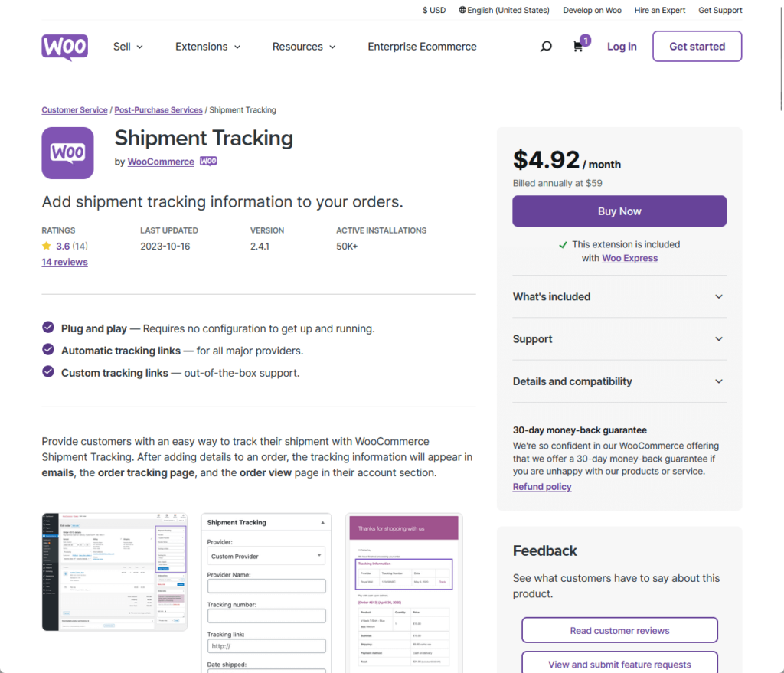
Task: Click checkmark beside Plug and play
Action: 48,328
